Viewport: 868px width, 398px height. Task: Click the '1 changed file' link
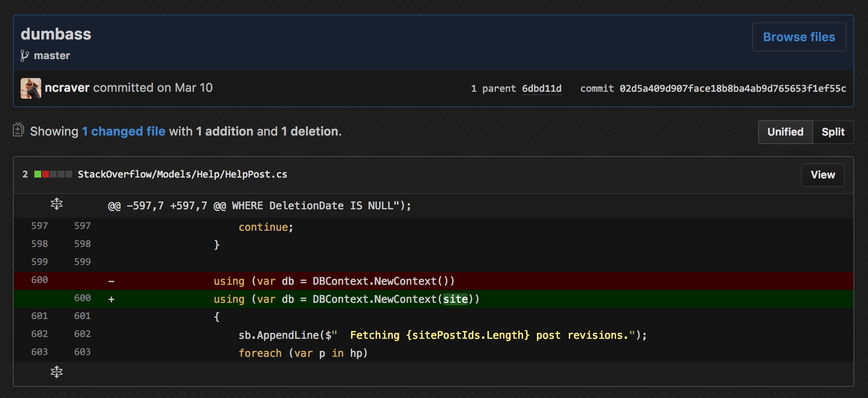[124, 131]
